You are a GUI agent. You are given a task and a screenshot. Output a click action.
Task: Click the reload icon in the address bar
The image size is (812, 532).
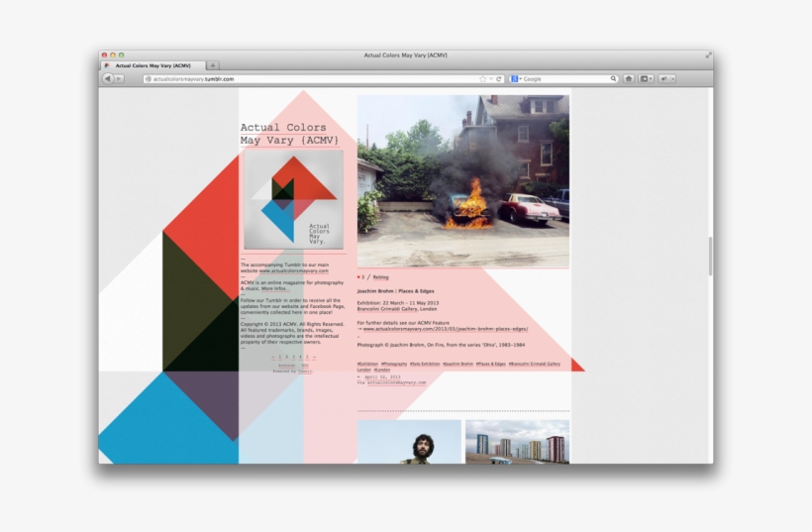pyautogui.click(x=500, y=78)
